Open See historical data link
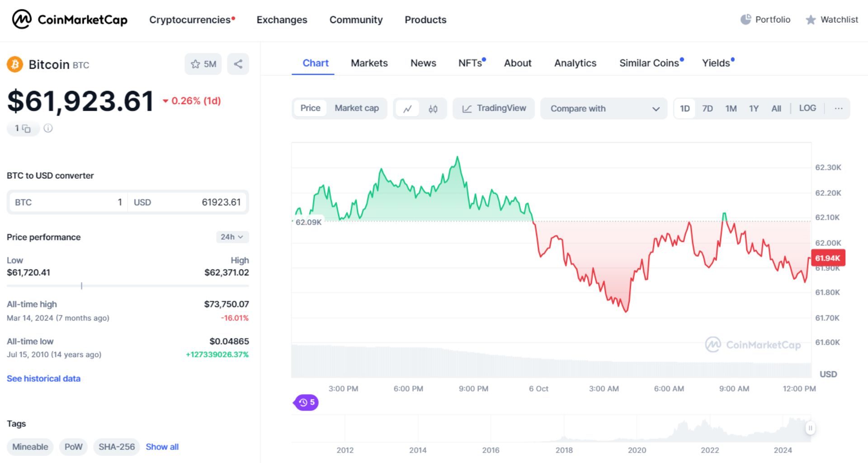 pos(43,378)
